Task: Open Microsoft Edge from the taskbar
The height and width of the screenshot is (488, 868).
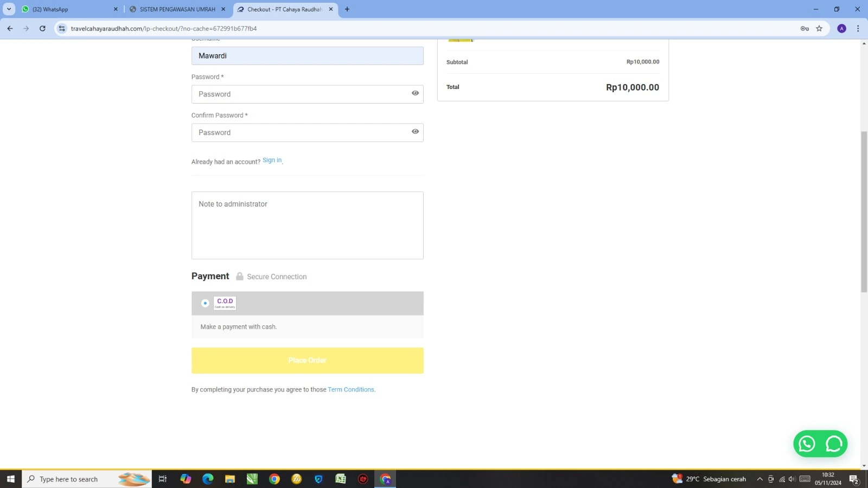Action: [x=208, y=479]
